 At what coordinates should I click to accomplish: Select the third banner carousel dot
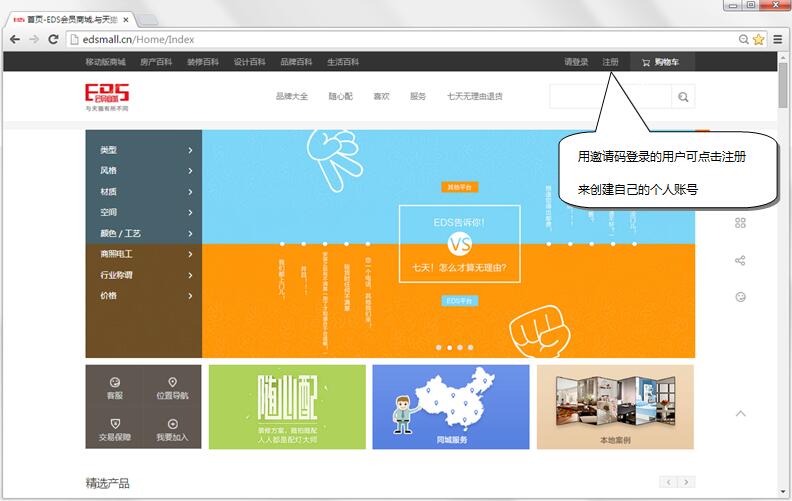point(460,347)
